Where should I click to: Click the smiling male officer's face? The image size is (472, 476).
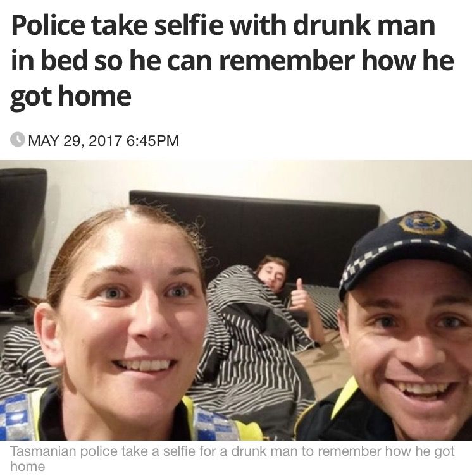pyautogui.click(x=410, y=349)
